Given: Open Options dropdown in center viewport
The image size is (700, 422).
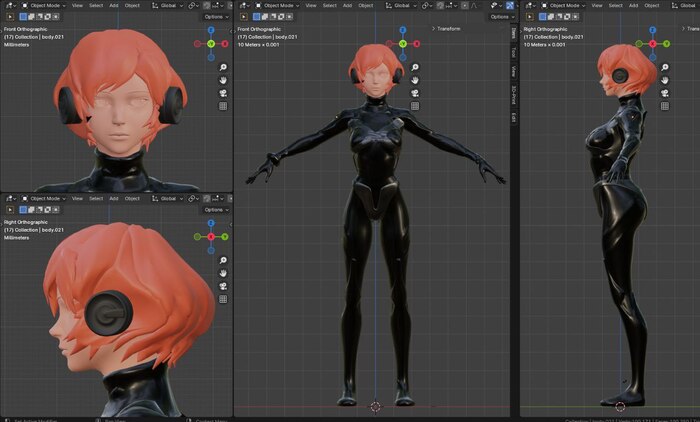Looking at the screenshot, I should tap(502, 17).
